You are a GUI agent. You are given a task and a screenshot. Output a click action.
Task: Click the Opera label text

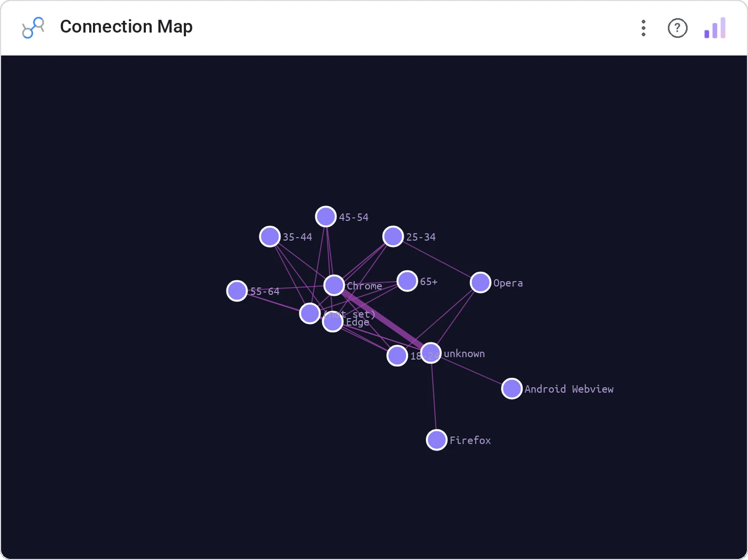[x=508, y=283]
